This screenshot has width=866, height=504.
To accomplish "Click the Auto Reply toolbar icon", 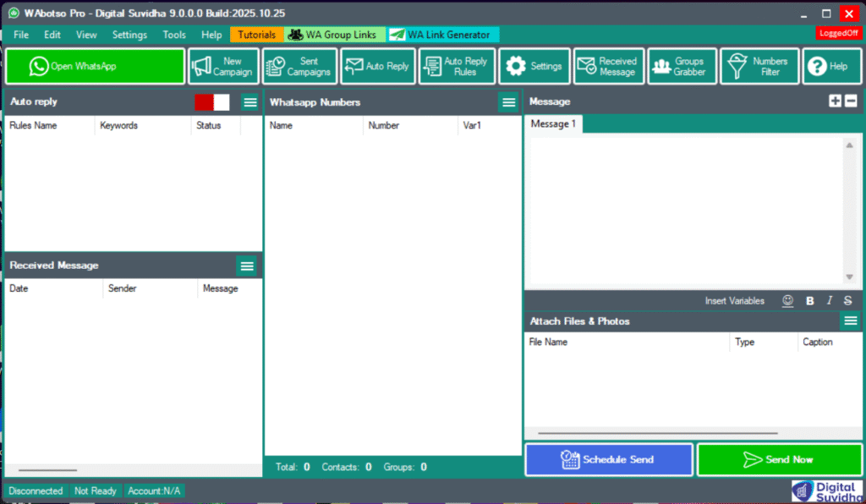I will pyautogui.click(x=377, y=66).
